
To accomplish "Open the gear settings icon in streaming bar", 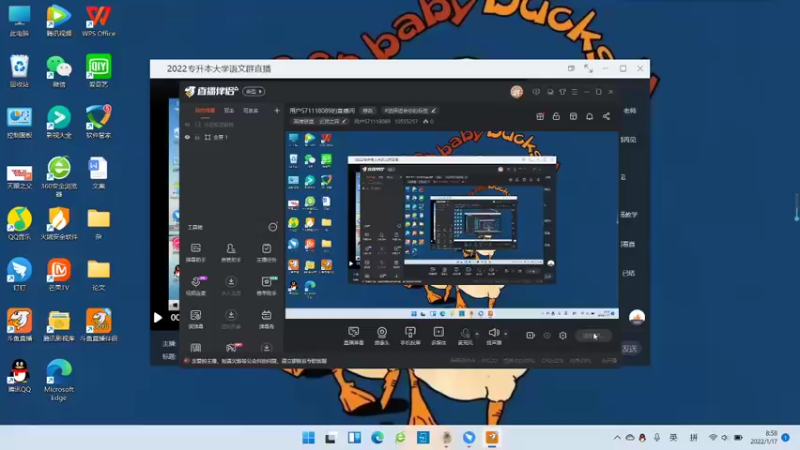I will (x=563, y=335).
